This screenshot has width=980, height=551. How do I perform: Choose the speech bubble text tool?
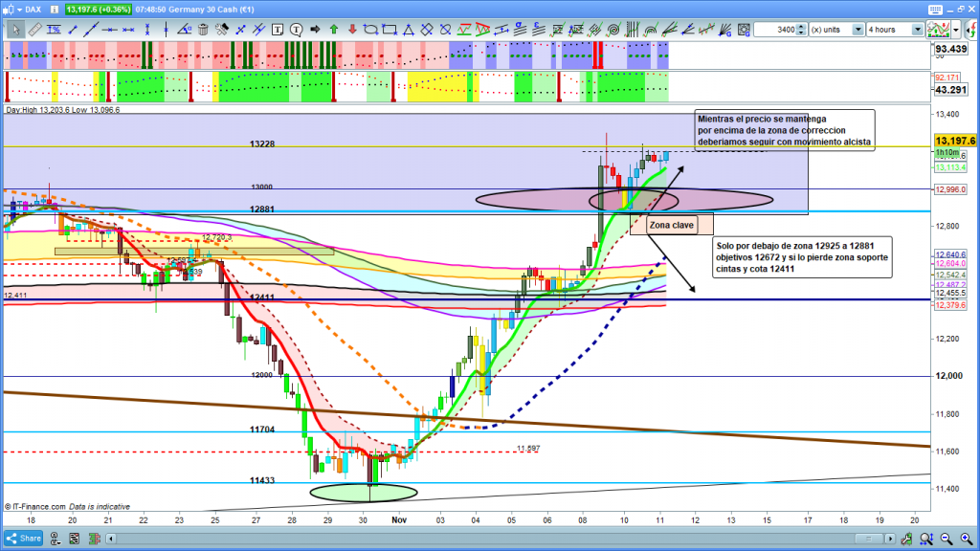pyautogui.click(x=295, y=30)
